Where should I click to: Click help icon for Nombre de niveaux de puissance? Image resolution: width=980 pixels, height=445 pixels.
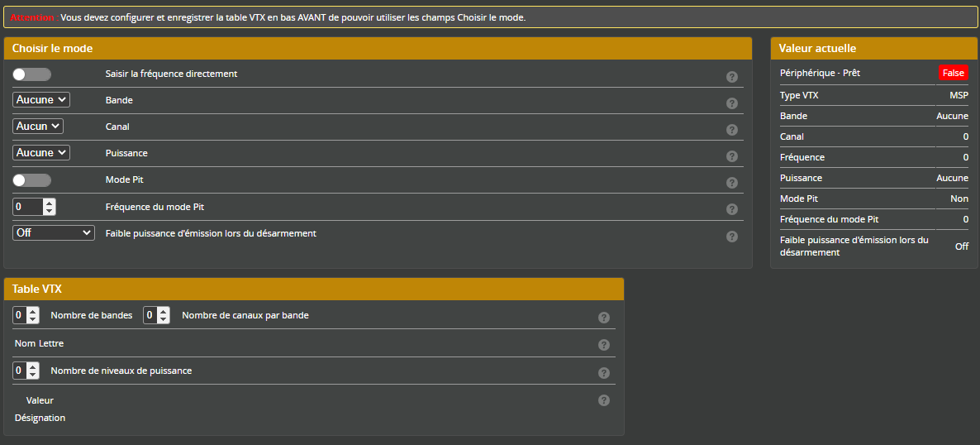(x=603, y=373)
